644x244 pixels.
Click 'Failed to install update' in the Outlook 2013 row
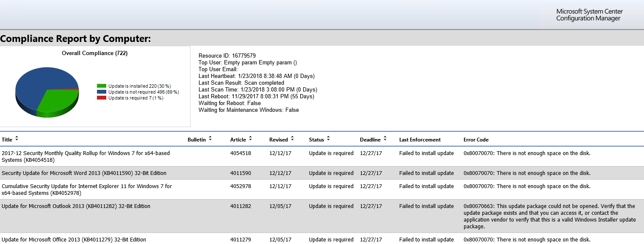[426, 206]
